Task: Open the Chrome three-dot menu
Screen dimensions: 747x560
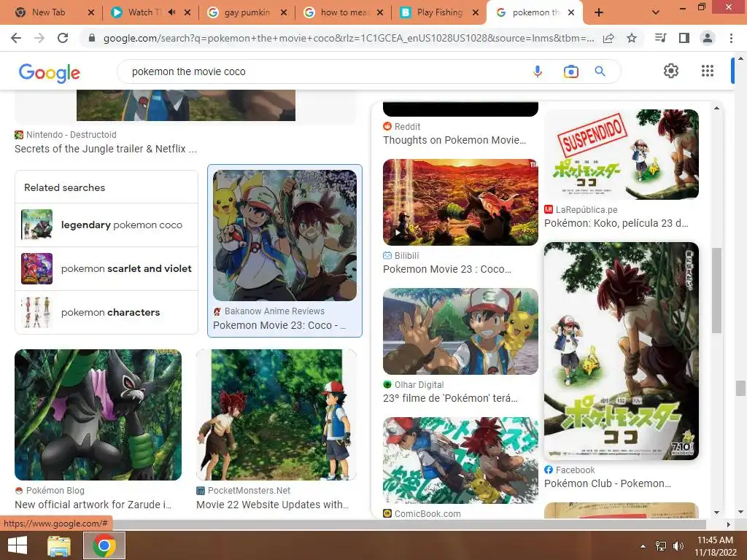Action: click(731, 38)
